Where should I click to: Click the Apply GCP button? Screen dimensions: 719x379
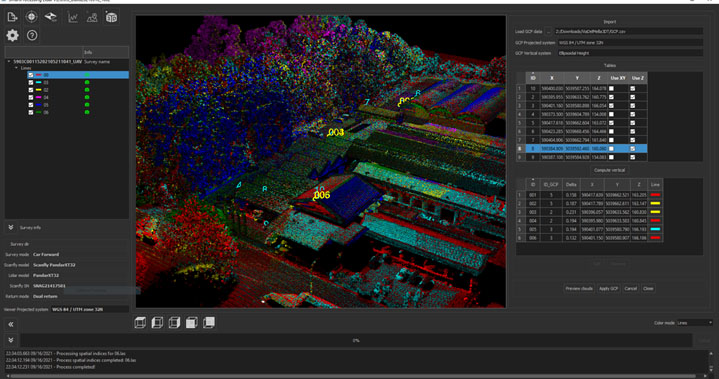(608, 288)
